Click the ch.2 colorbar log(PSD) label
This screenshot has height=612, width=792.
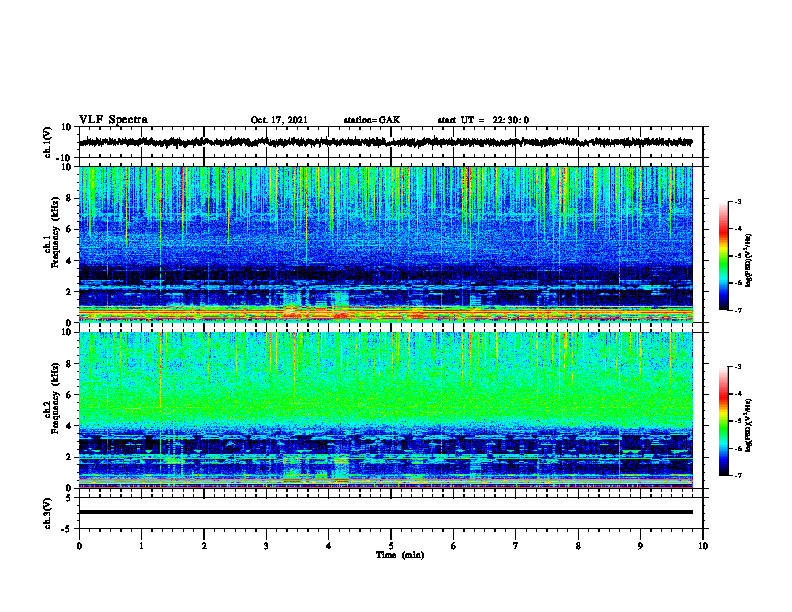click(749, 425)
